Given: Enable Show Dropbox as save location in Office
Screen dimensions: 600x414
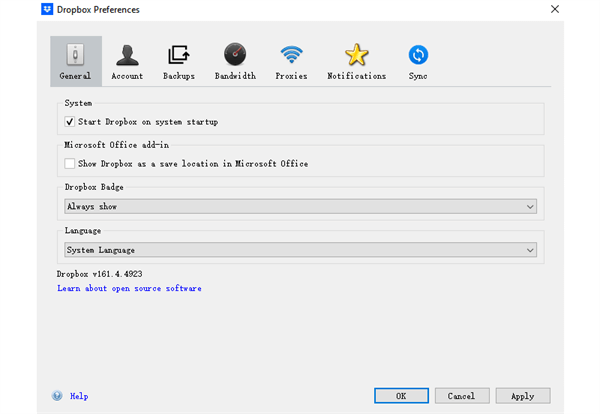Looking at the screenshot, I should (69, 163).
